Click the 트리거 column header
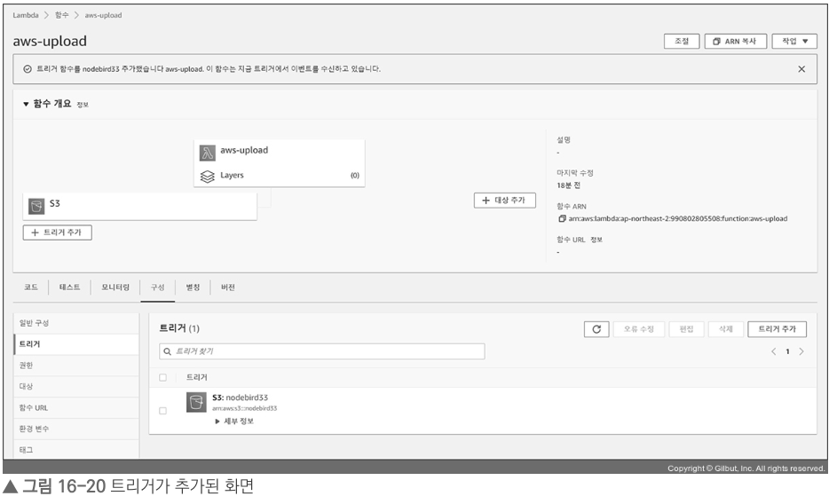829x504 pixels. pos(197,378)
